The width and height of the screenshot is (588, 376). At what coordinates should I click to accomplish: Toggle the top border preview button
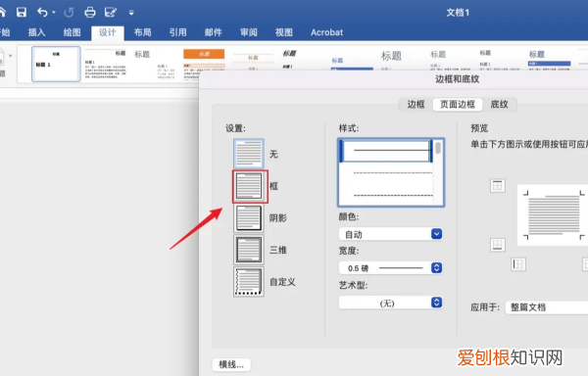tap(498, 185)
